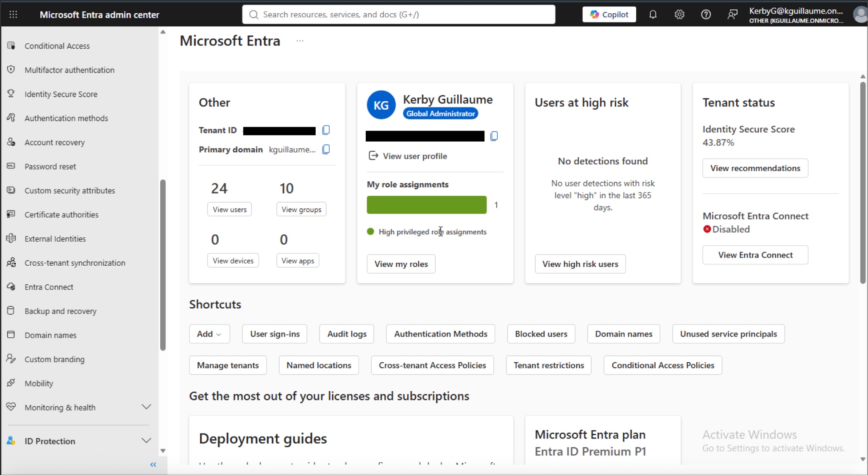
Task: Click the Backup and recovery icon
Action: coord(11,311)
